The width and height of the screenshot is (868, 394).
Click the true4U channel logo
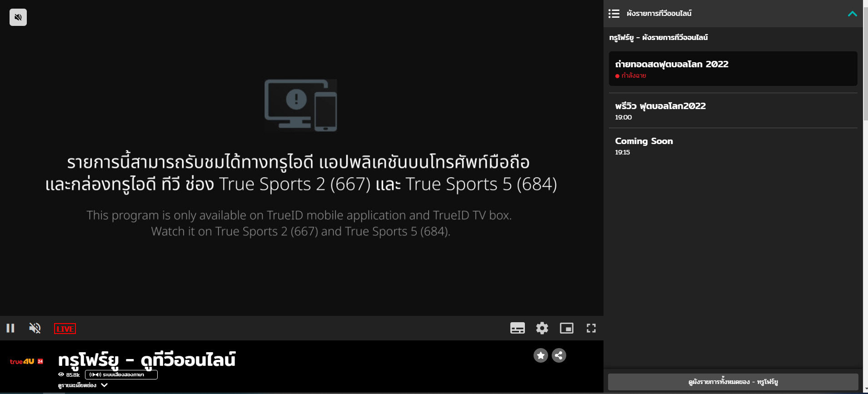point(26,361)
